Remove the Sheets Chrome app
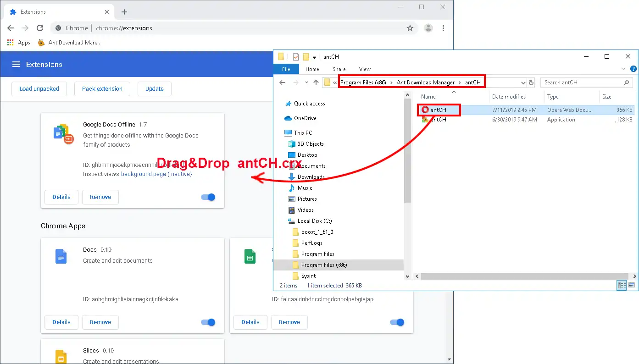This screenshot has width=639, height=364. [289, 322]
